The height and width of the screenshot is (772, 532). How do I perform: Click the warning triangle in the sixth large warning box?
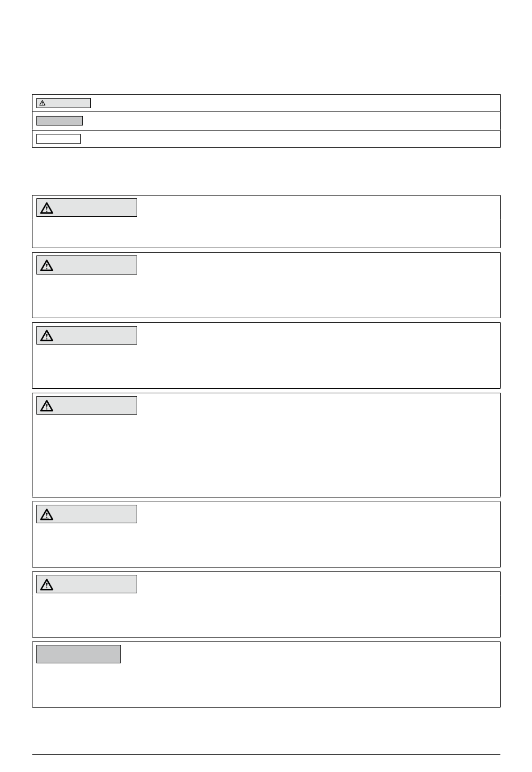click(x=47, y=584)
